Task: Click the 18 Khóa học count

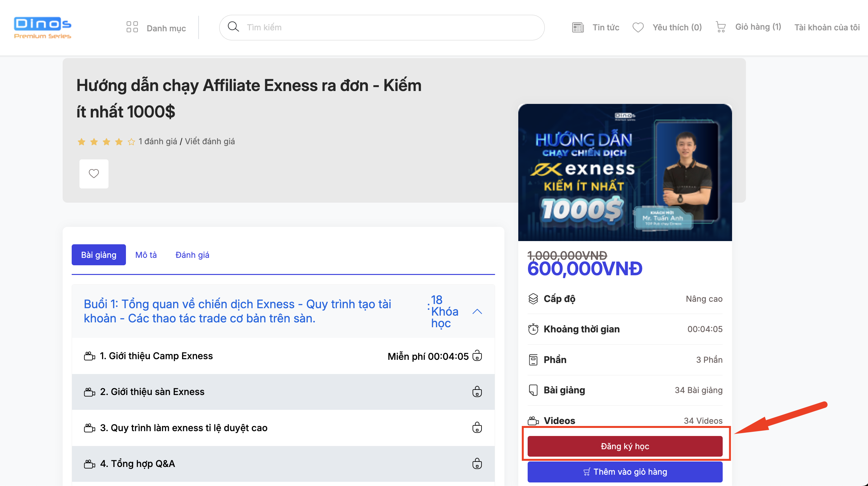Action: tap(444, 312)
